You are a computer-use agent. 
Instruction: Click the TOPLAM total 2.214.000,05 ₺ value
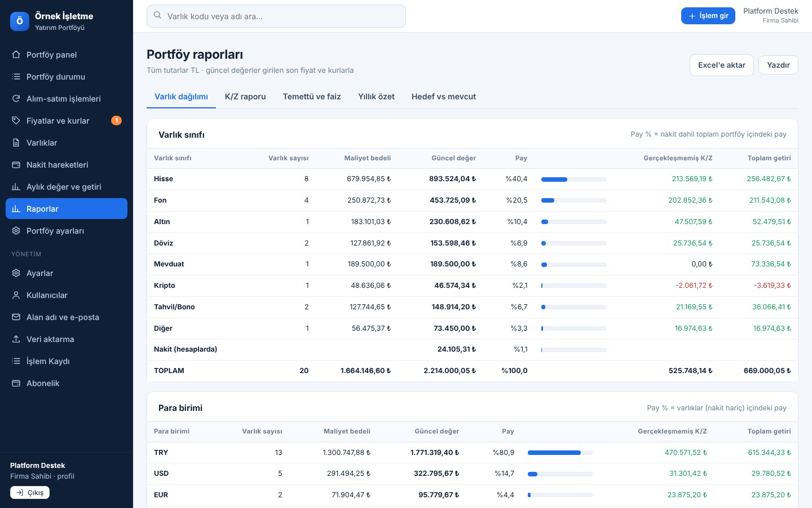[x=450, y=371]
